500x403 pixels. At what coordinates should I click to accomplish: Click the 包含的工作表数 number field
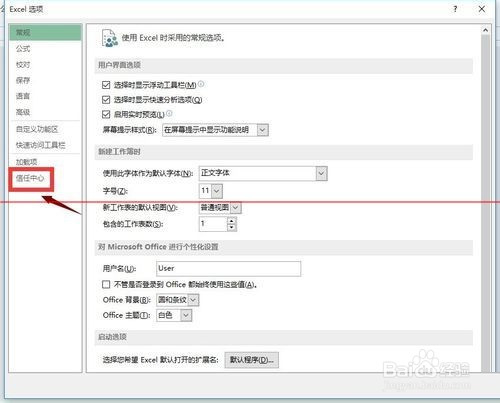pos(213,224)
